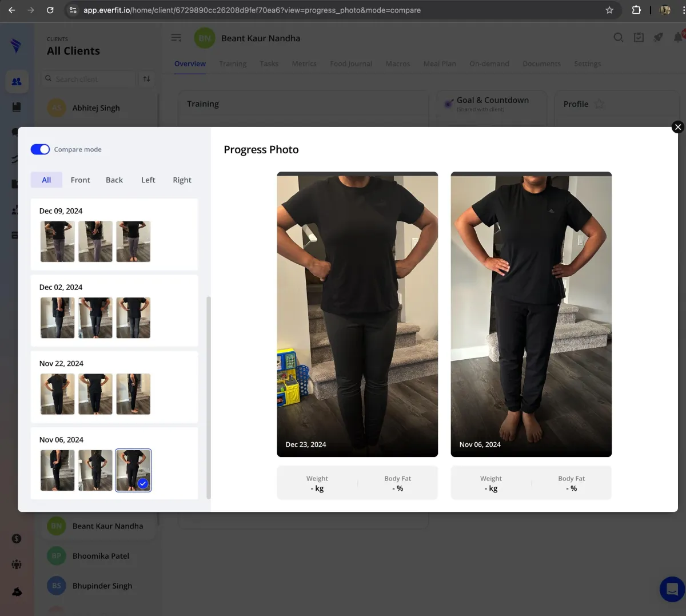Toggle Compare mode switch off
This screenshot has height=616, width=686.
point(40,149)
